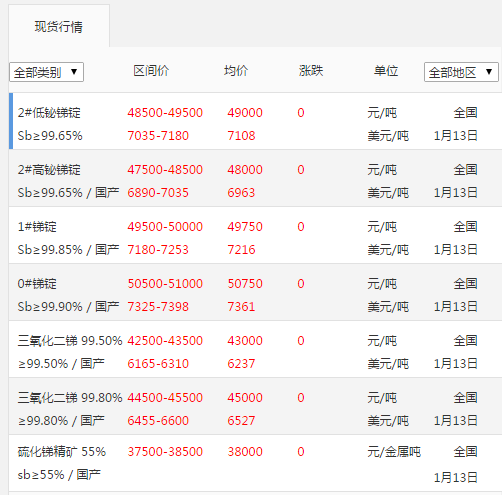502x495 pixels.
Task: Click the ≥99.50% / 国产 specification
Action: point(61,364)
